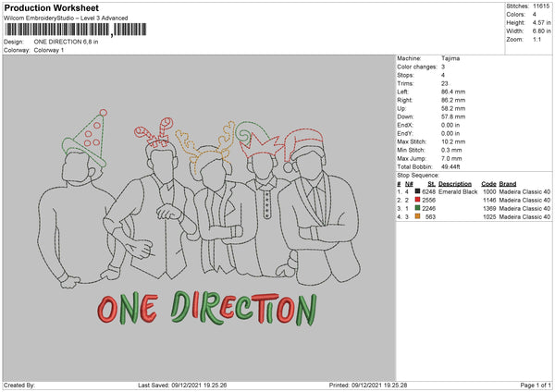Click the 'Colorway 1' value
Screen dimensions: 555x392
49,50
